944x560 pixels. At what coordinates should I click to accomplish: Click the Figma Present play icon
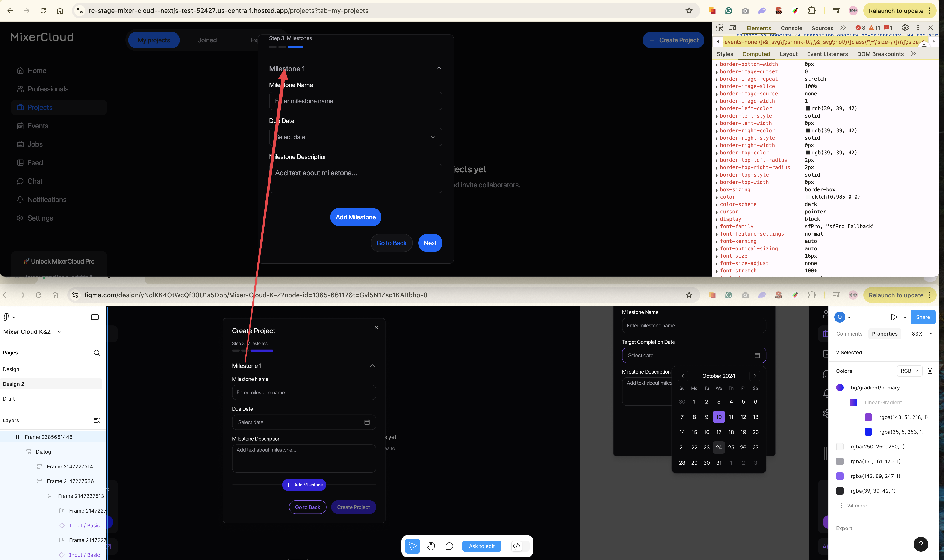click(x=894, y=317)
